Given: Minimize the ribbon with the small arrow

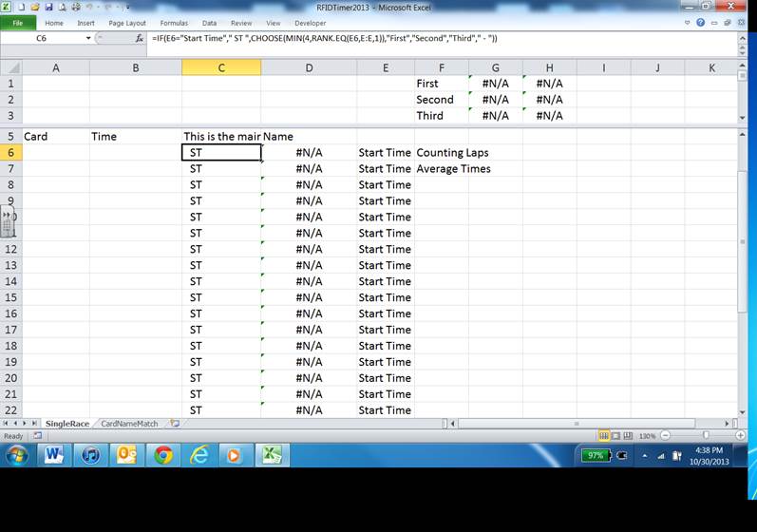Looking at the screenshot, I should (x=687, y=23).
